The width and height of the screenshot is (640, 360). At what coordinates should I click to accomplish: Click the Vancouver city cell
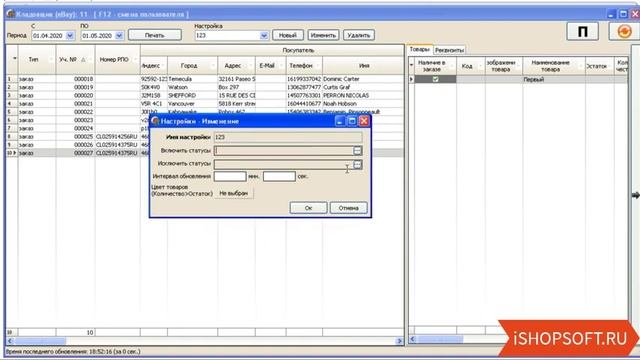192,104
